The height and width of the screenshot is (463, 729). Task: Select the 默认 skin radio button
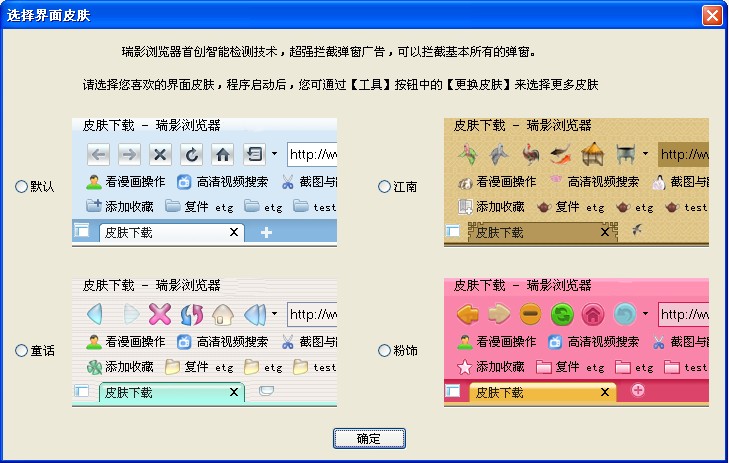point(21,187)
